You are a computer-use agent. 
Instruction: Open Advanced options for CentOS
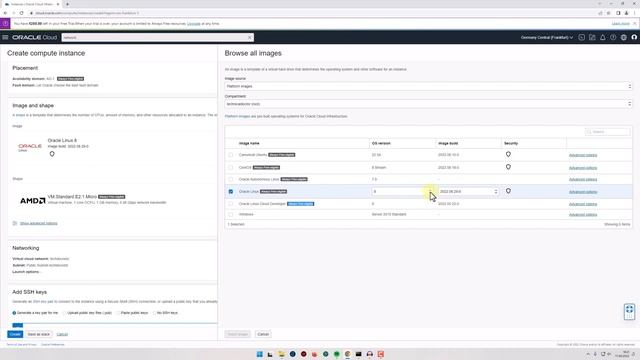point(583,168)
